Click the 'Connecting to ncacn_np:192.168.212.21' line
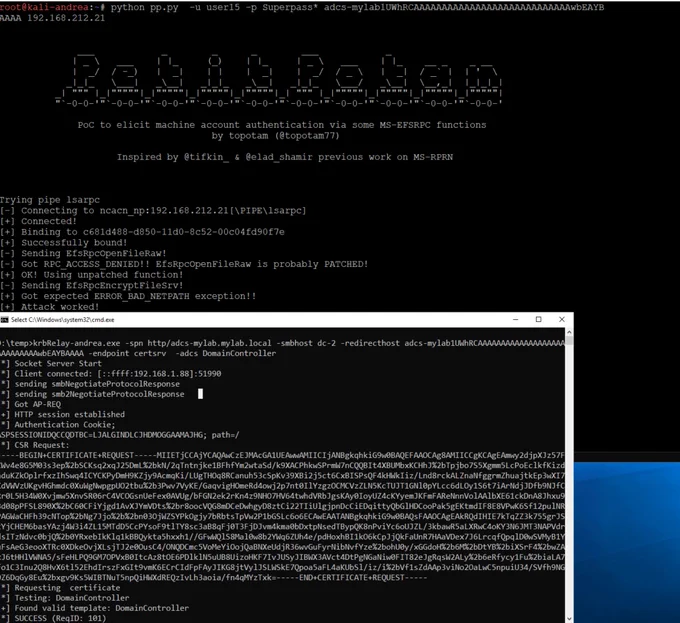The height and width of the screenshot is (623, 680). [x=153, y=210]
